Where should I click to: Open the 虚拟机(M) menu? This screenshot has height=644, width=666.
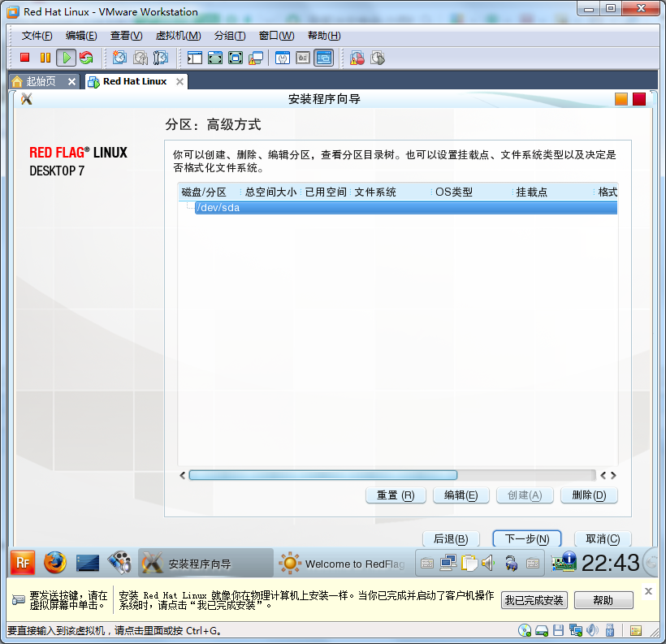[178, 36]
